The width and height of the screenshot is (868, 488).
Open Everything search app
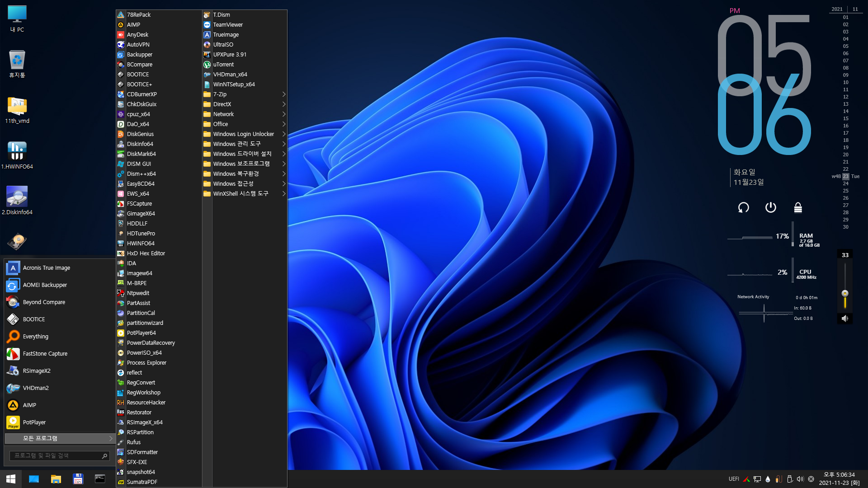click(x=60, y=337)
